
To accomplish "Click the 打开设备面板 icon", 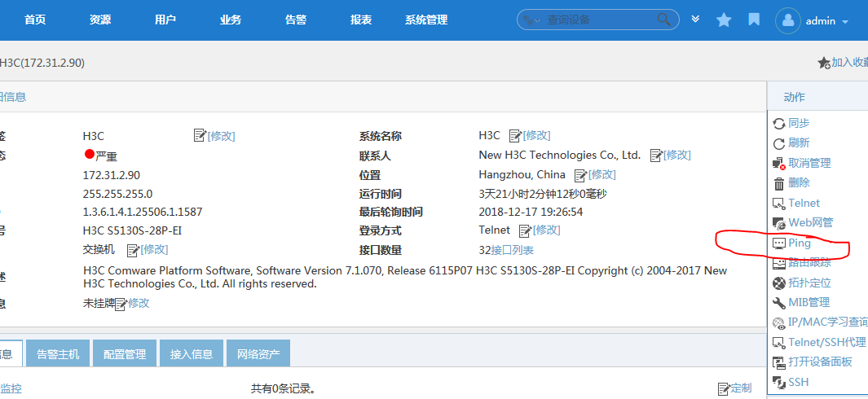I will pos(779,362).
